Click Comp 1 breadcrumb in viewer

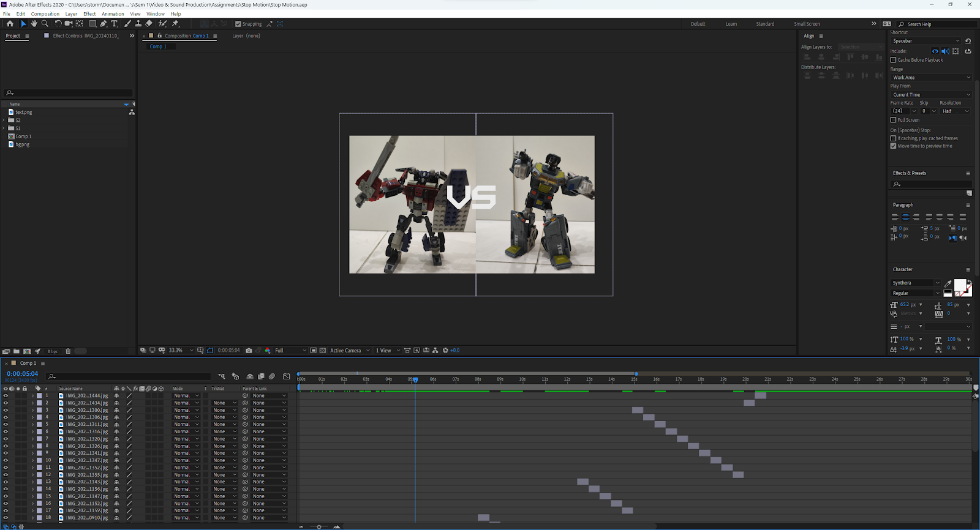[x=158, y=47]
